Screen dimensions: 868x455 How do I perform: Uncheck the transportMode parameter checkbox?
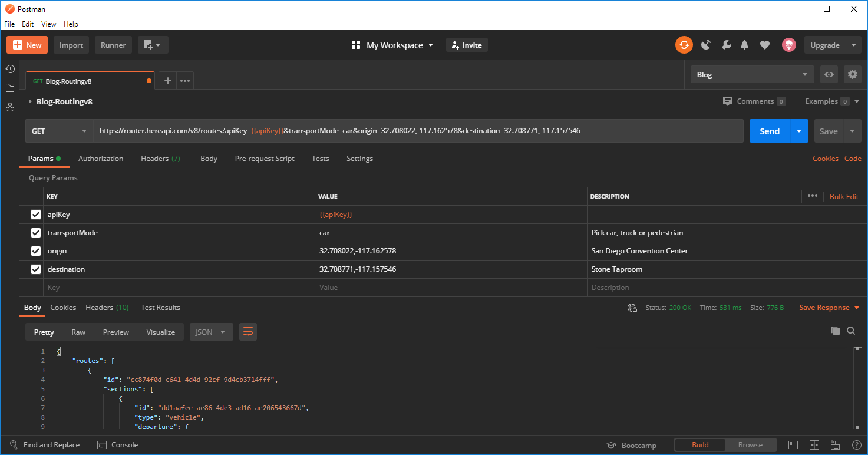pyautogui.click(x=36, y=233)
